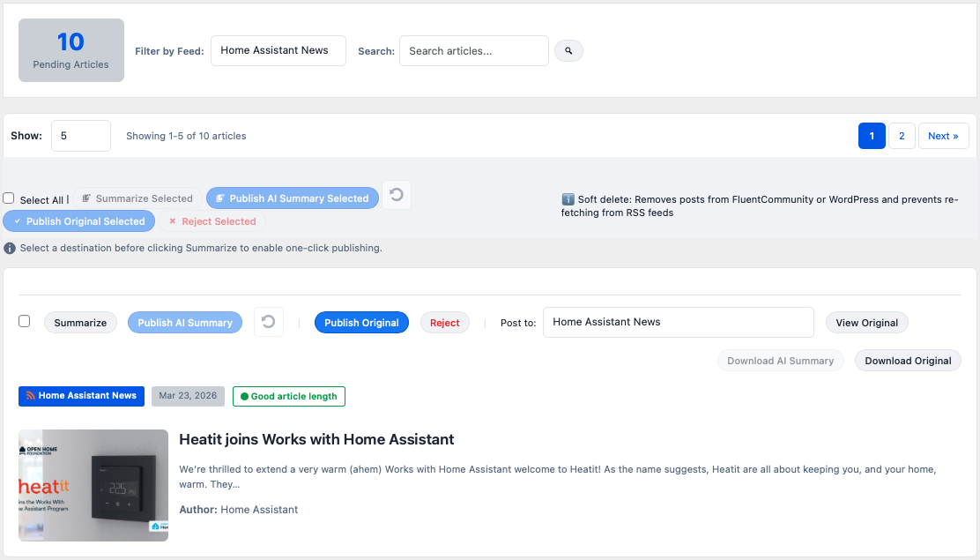The image size is (980, 560).
Task: Click the Soft delete info icon
Action: [568, 199]
